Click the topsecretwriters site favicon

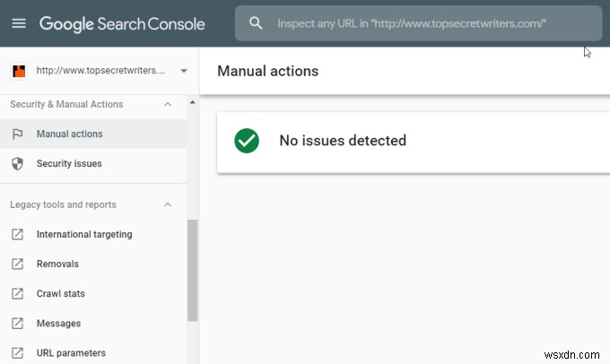point(19,71)
